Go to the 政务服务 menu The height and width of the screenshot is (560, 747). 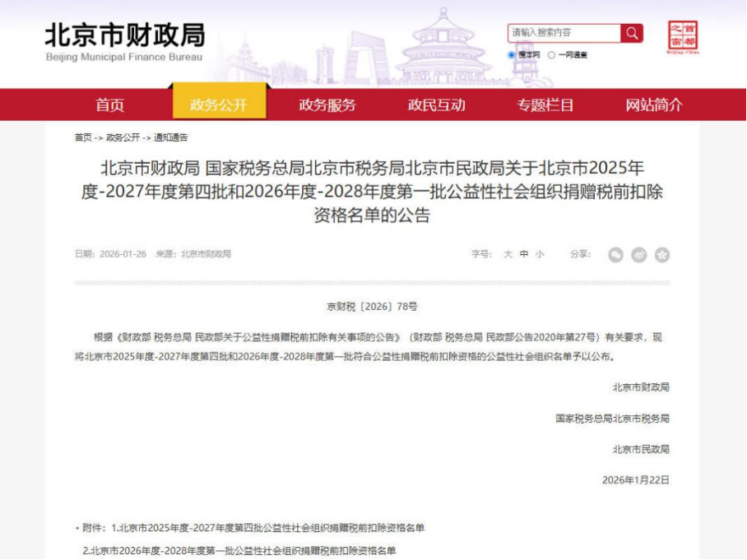(327, 104)
